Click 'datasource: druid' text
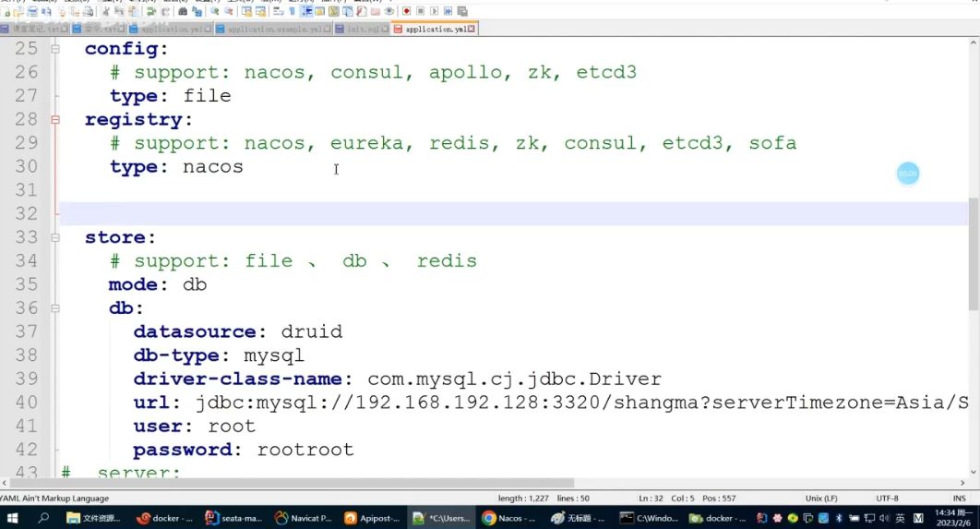 (x=237, y=331)
